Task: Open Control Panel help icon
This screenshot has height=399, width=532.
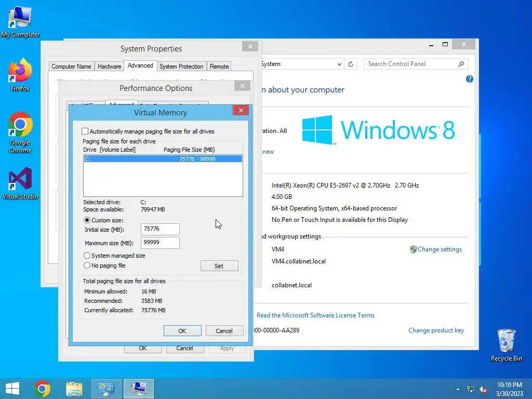Action: (x=469, y=79)
